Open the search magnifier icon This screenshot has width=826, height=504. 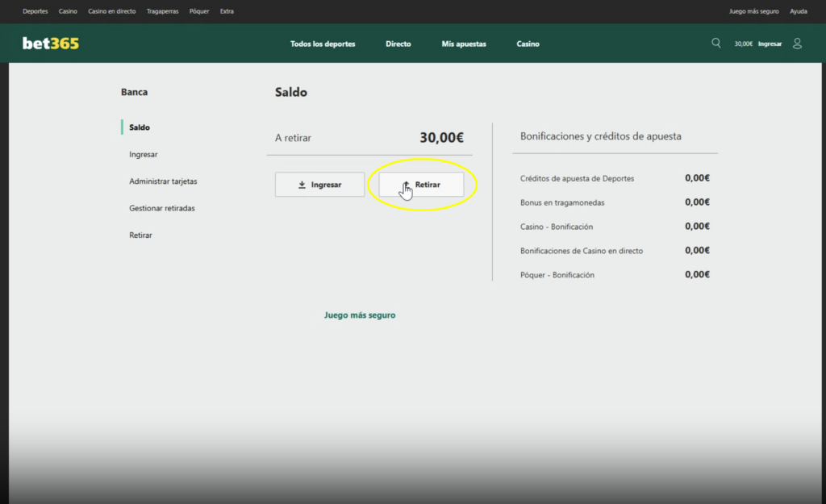tap(716, 44)
